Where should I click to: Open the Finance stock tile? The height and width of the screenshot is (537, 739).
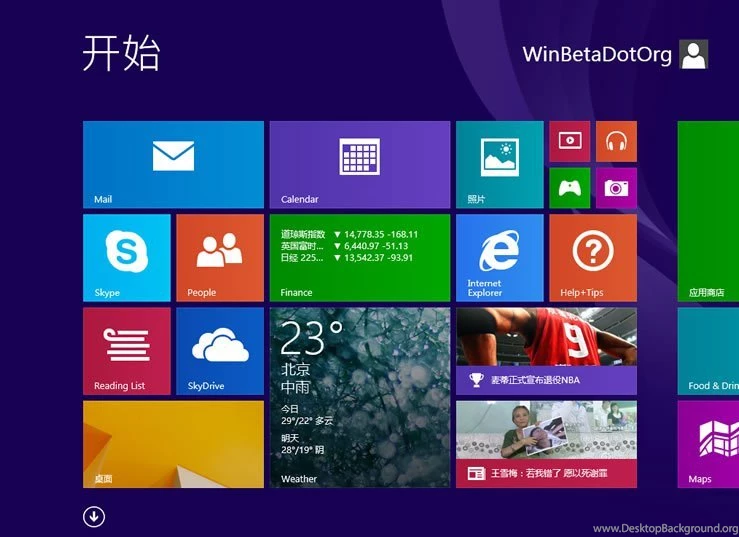point(360,258)
